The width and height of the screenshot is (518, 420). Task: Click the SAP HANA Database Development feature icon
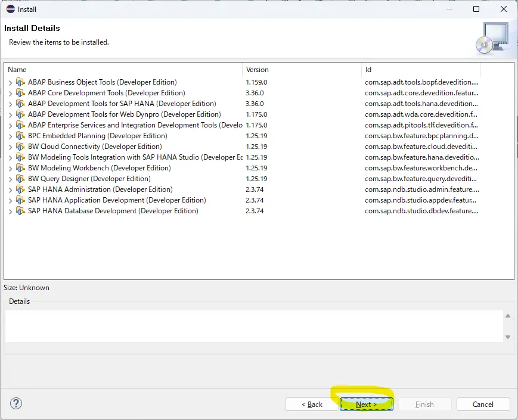[x=20, y=211]
